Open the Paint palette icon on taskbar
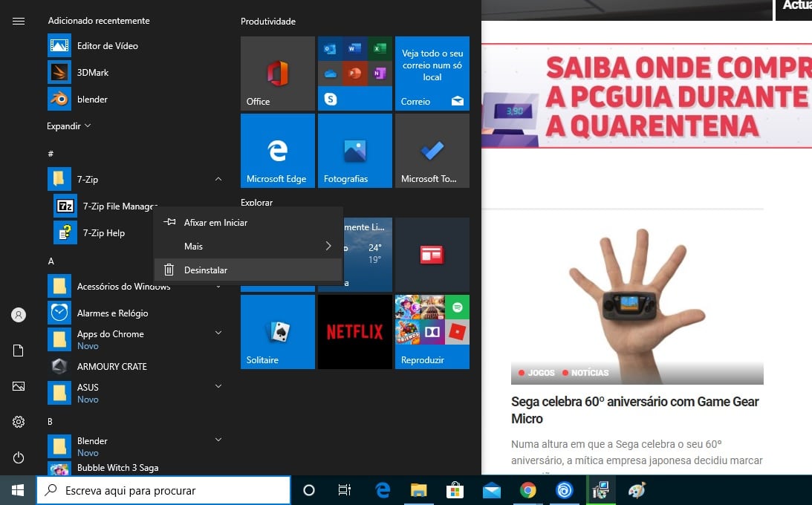 coord(637,490)
